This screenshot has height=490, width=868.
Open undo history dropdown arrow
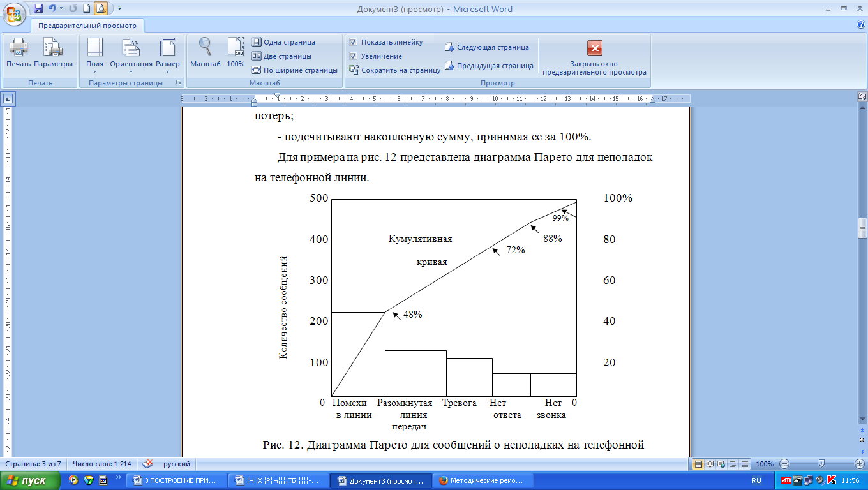[61, 9]
